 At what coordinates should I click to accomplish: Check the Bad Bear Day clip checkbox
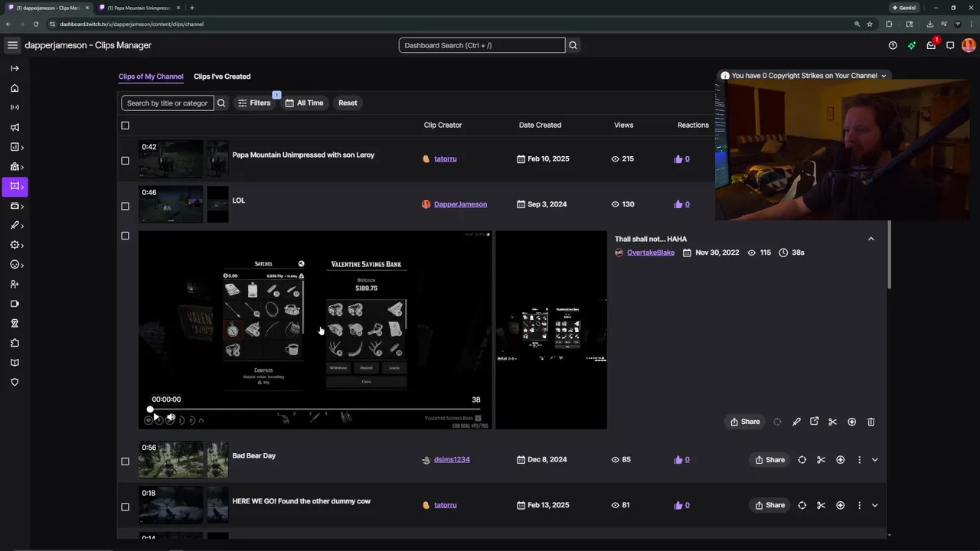(x=126, y=461)
